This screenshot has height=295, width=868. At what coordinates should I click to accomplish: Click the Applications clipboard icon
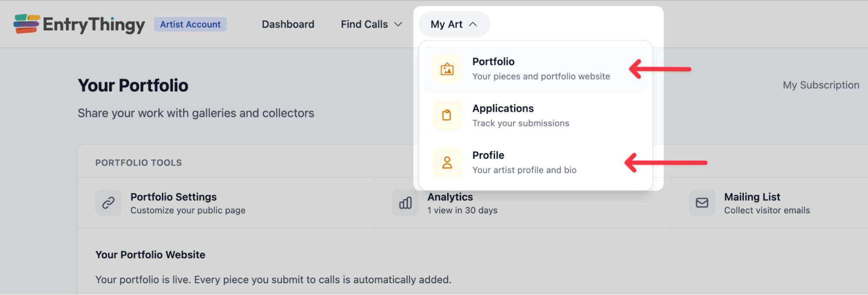[447, 115]
